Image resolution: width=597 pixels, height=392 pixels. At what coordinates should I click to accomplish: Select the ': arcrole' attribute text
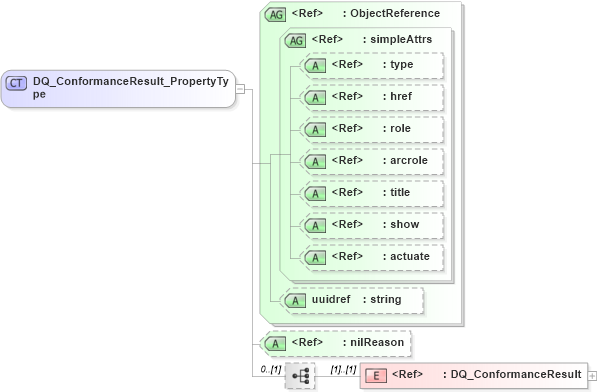[x=405, y=160]
